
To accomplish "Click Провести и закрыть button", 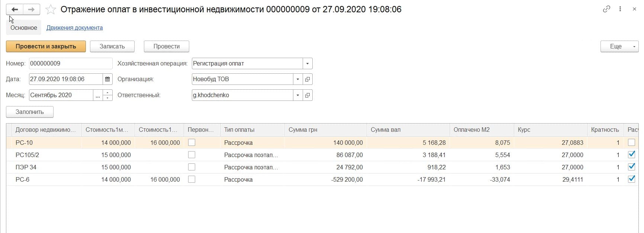I will click(46, 47).
